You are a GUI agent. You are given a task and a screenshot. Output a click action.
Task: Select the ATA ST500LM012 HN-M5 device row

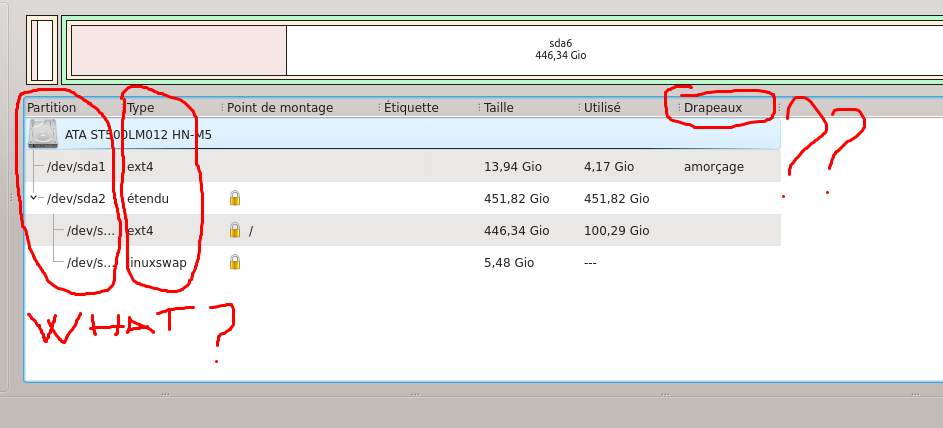138,134
